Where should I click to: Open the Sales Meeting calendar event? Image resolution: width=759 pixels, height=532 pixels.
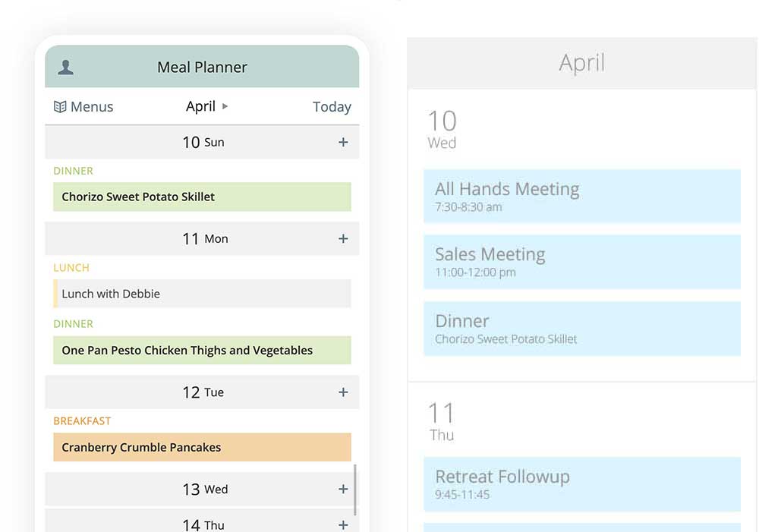(x=582, y=262)
